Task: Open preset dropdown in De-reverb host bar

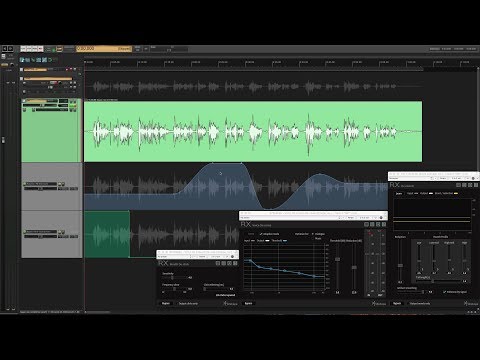Action: (x=411, y=178)
